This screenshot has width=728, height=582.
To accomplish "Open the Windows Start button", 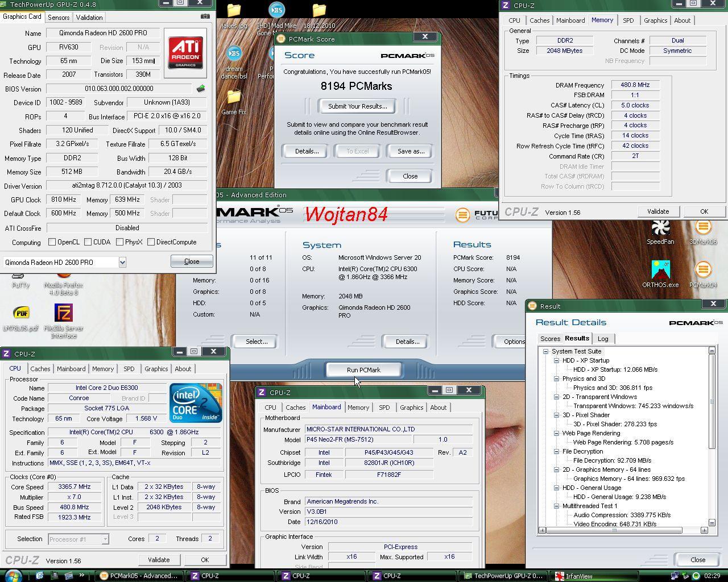I will pos(11,576).
